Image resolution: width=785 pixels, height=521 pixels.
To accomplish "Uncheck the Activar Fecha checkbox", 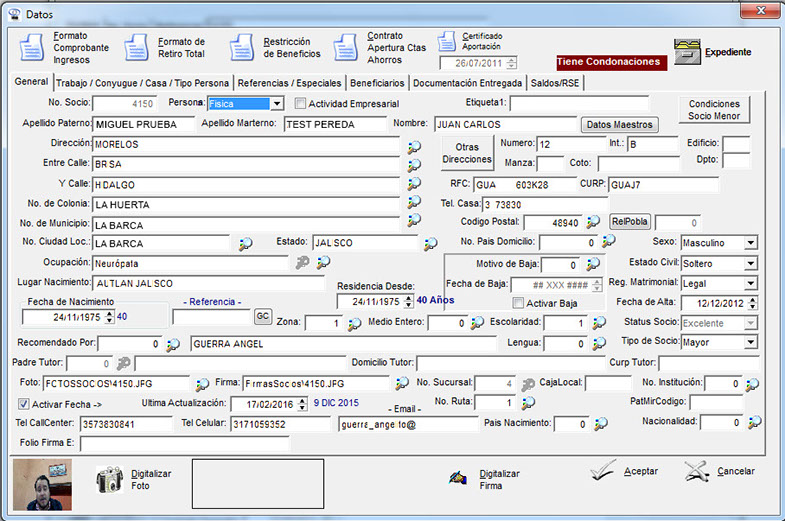I will (25, 404).
